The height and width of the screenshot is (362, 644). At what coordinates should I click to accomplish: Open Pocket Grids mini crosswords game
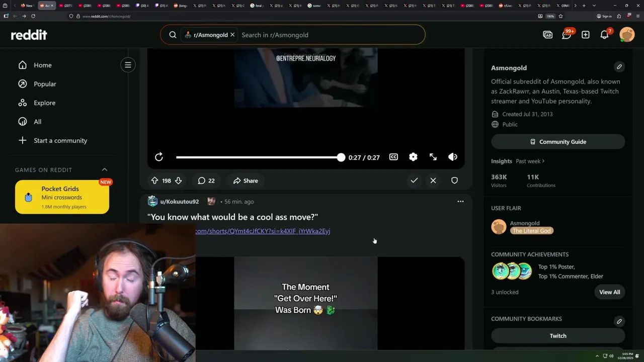point(62,197)
